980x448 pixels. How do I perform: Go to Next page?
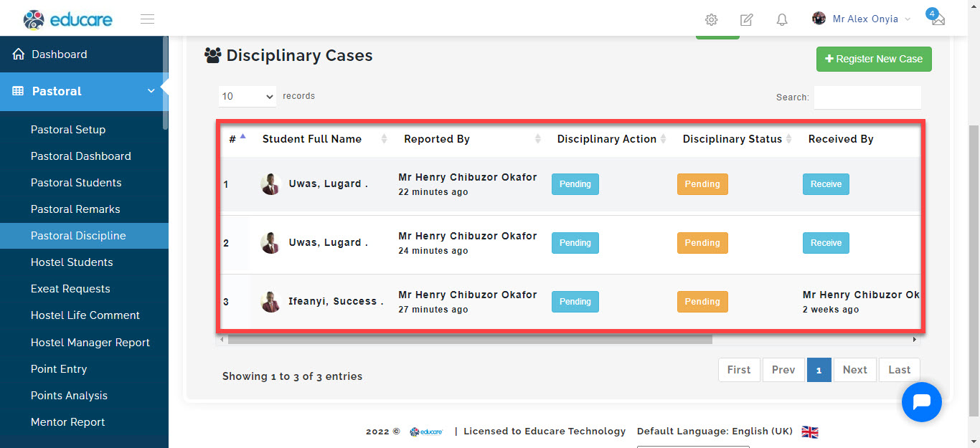[855, 370]
